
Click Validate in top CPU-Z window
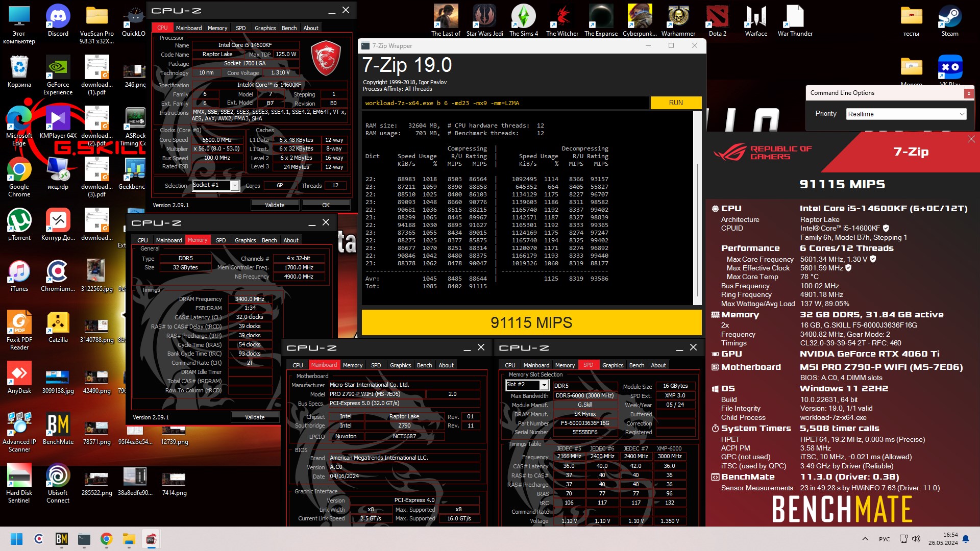[x=275, y=205]
